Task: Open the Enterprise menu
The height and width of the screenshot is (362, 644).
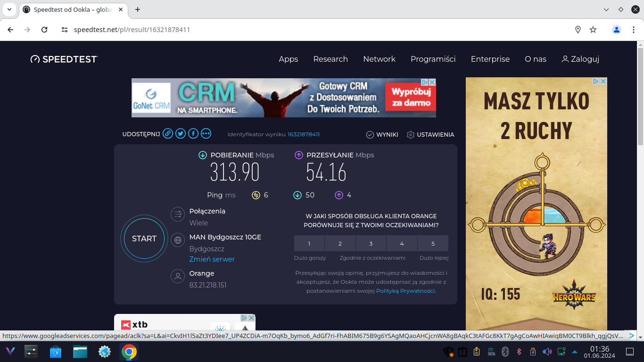Action: click(490, 59)
